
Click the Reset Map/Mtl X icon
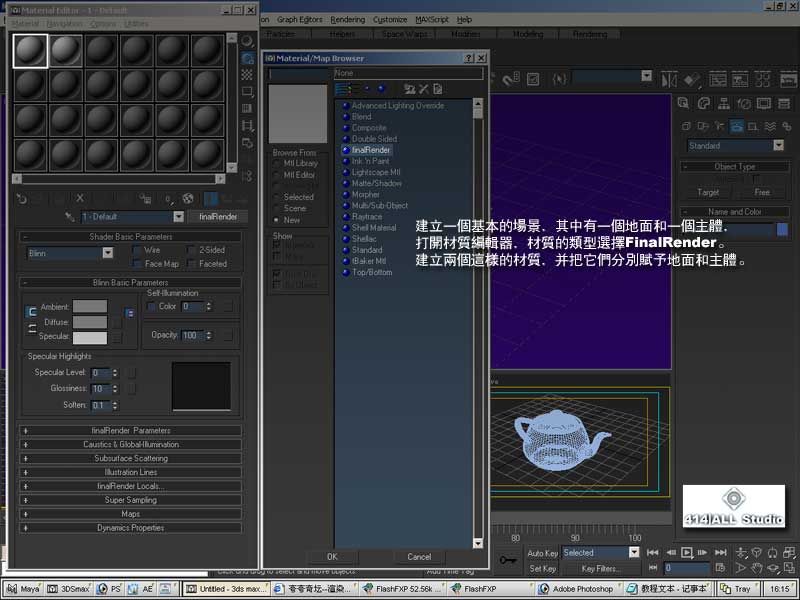pyautogui.click(x=80, y=198)
